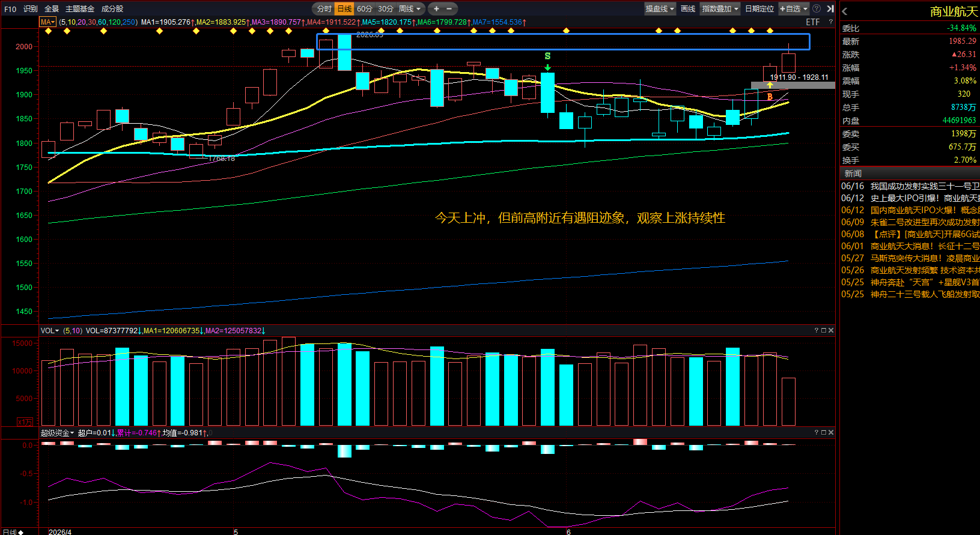Screen dimensions: 980x535
Task: Open the F10 company info page
Action: point(10,9)
